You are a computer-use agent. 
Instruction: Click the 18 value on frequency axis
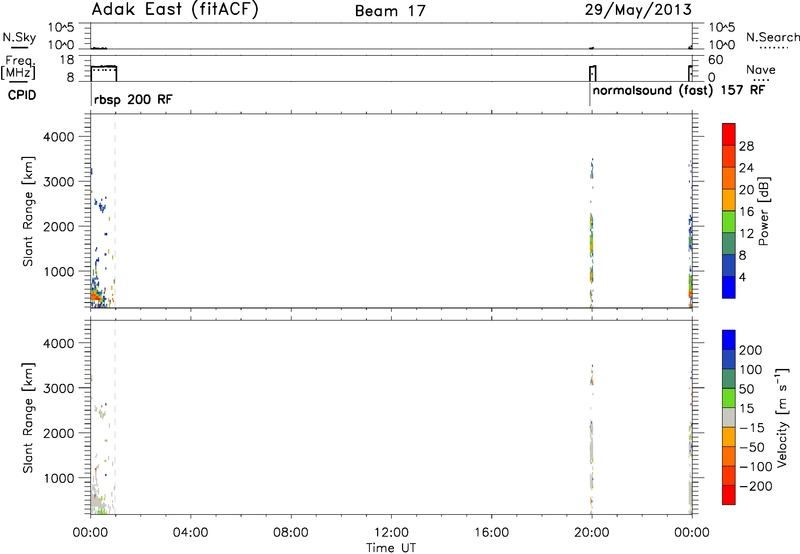[x=67, y=60]
